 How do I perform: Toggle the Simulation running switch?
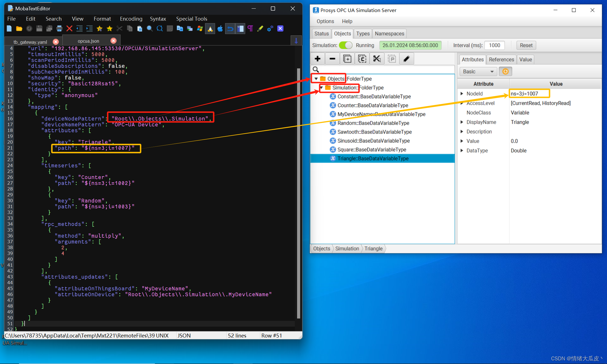click(x=346, y=45)
